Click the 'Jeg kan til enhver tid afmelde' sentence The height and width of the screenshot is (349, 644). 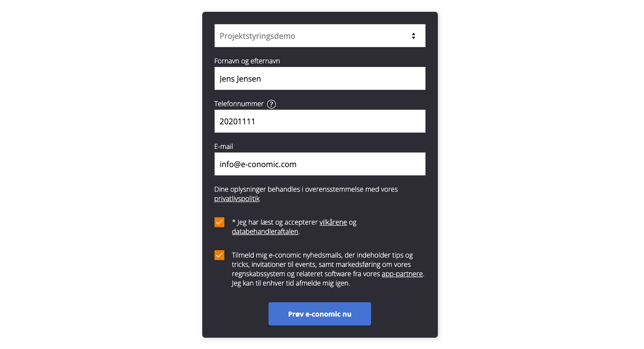pos(291,283)
